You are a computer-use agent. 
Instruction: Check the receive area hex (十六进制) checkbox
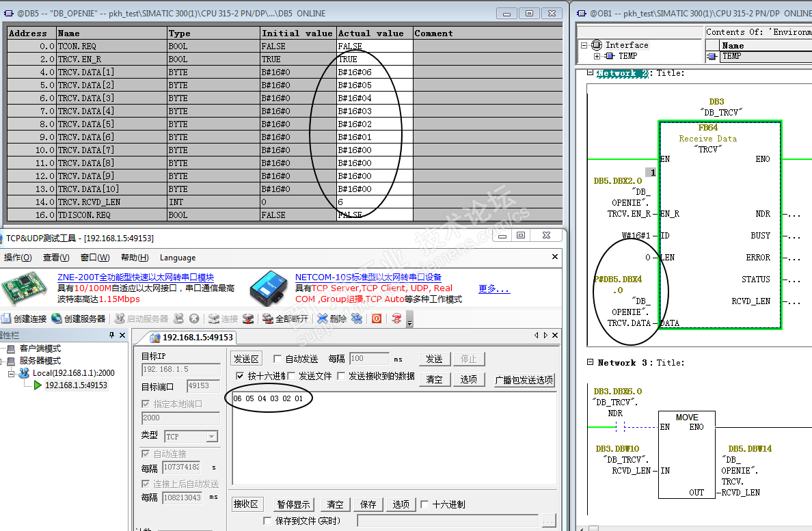coord(425,504)
